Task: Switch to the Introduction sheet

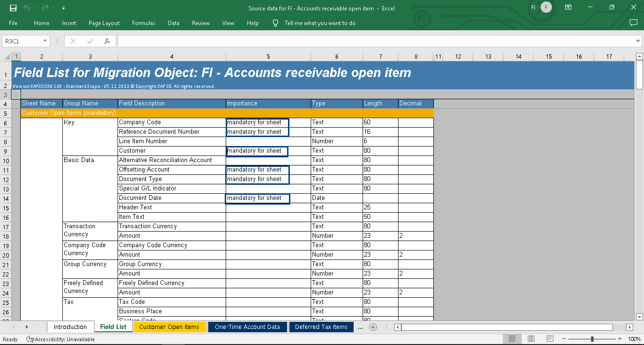Action: 70,327
